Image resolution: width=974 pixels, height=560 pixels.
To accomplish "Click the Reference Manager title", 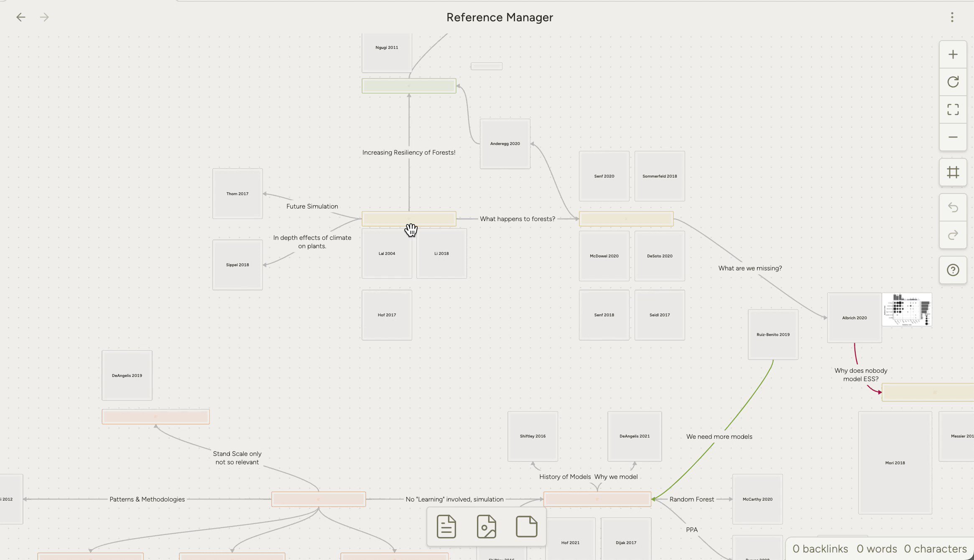I will (500, 17).
